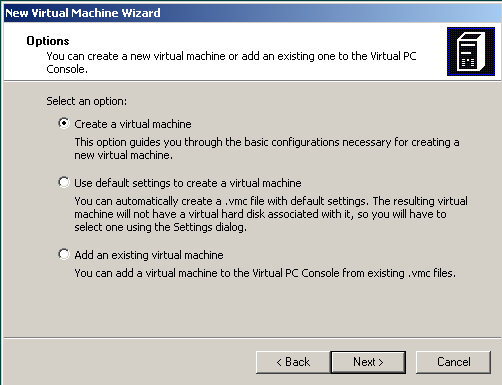The height and width of the screenshot is (385, 502).
Task: Click the description mentioning the .vmc file default settings
Action: tap(271, 214)
